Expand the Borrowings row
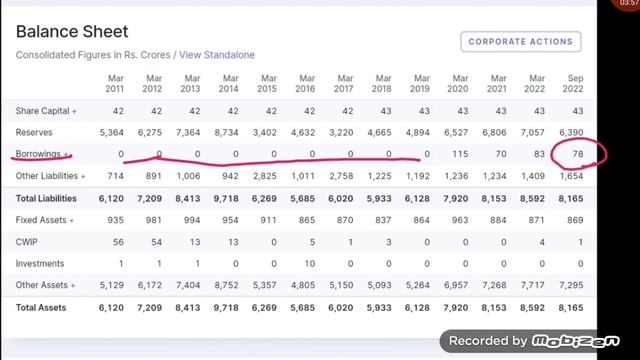 click(42, 154)
